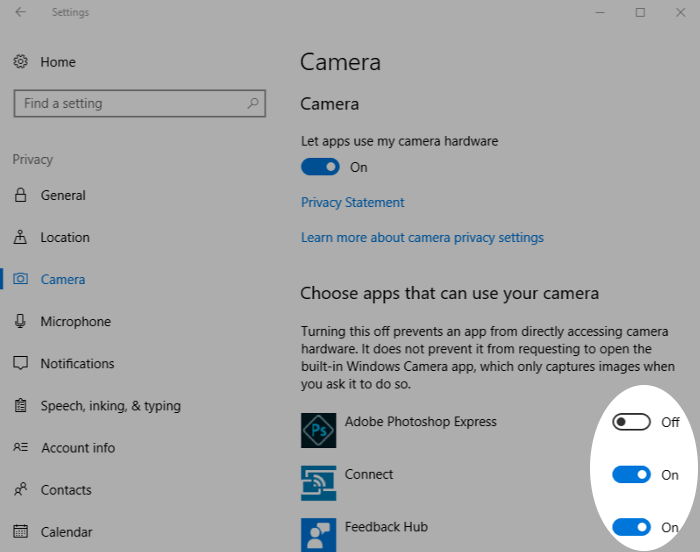Viewport: 700px width, 552px height.
Task: Click the Home gear icon
Action: pyautogui.click(x=21, y=62)
